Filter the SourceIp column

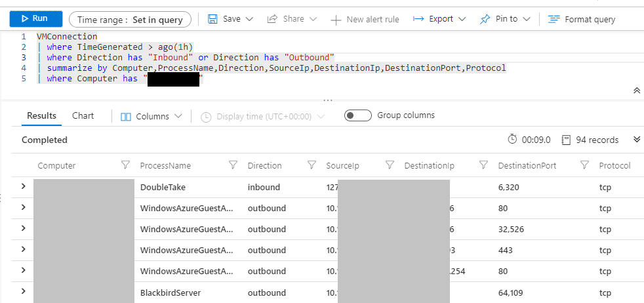[x=390, y=165]
